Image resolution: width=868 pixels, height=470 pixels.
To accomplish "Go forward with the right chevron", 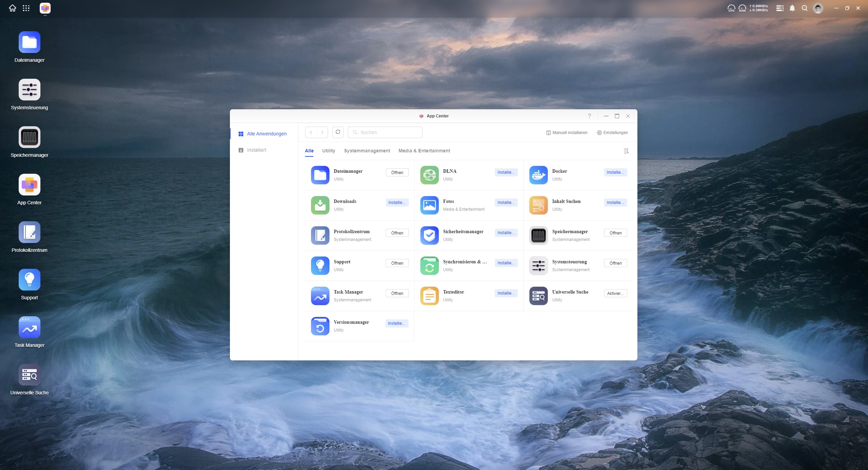I will pyautogui.click(x=322, y=132).
